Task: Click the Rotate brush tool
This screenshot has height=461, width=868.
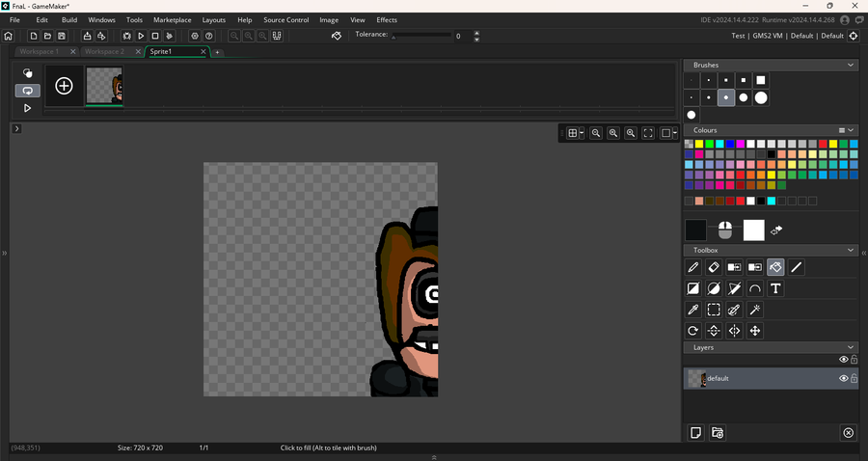Action: pyautogui.click(x=693, y=331)
